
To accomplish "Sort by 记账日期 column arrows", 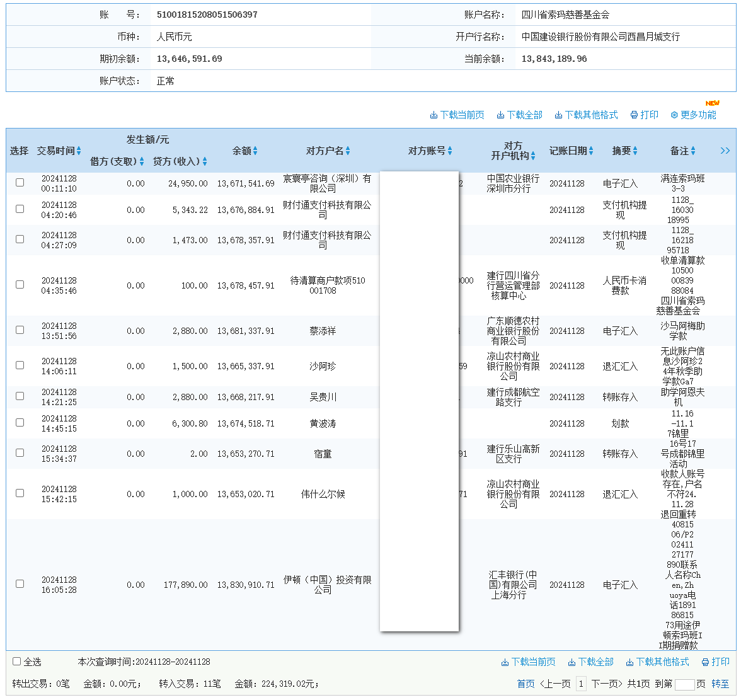I will pos(591,151).
